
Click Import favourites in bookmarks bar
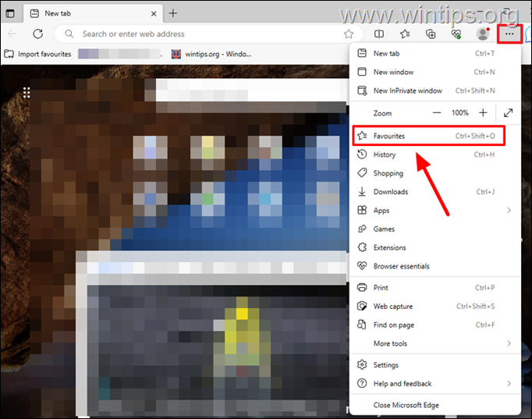pyautogui.click(x=37, y=54)
